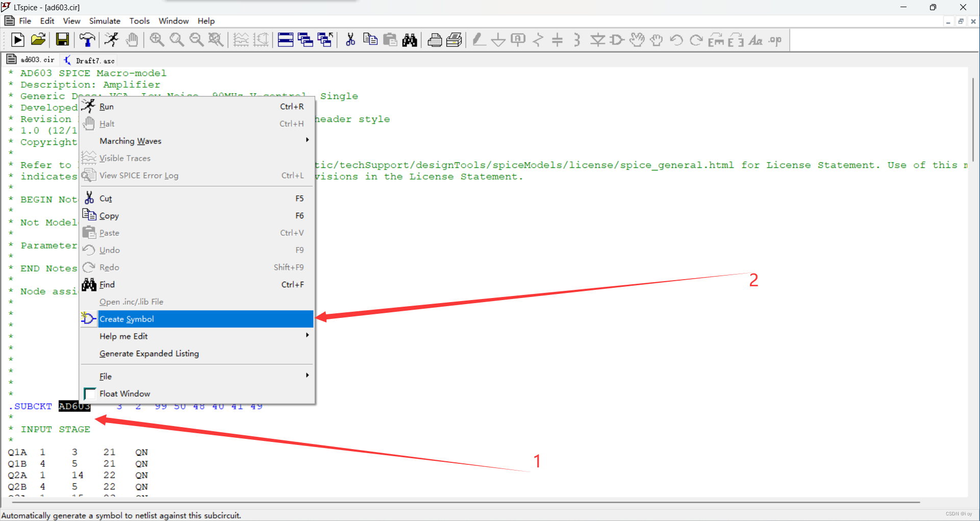Expand the Marching Waves submenu
The width and height of the screenshot is (980, 521).
pyautogui.click(x=197, y=141)
